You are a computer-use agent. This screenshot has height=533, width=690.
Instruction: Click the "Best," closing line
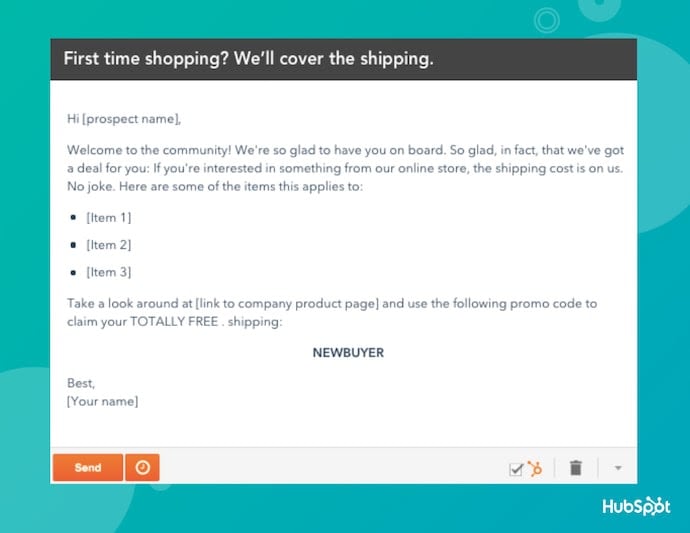pos(80,383)
